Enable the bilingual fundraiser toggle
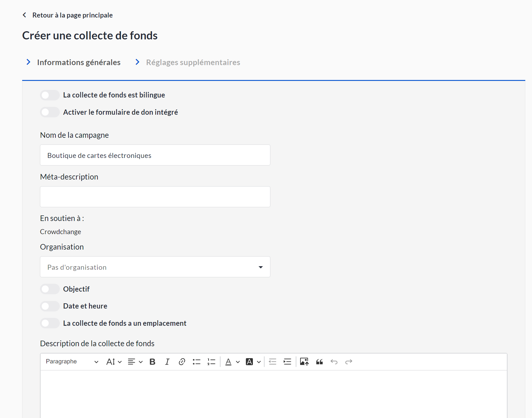Screen dimensions: 532x418 [x=50, y=95]
